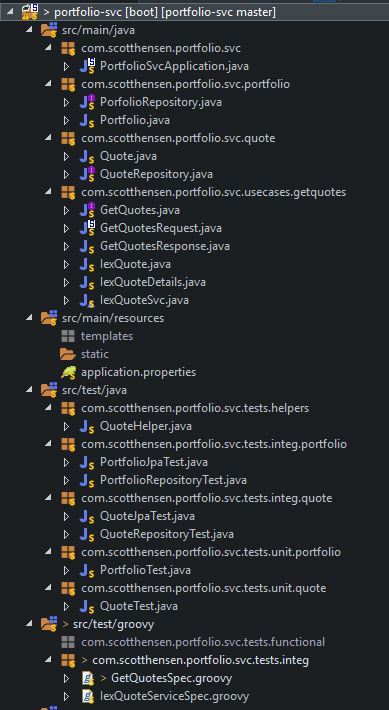The image size is (389, 710).
Task: Select IexQuoteDetails.java file
Action: pyautogui.click(x=153, y=282)
